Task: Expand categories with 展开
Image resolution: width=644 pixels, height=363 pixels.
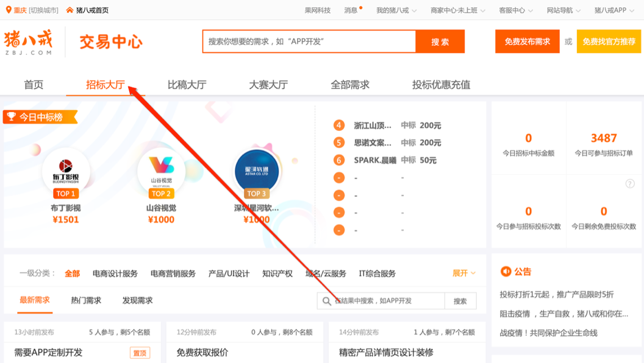Action: [463, 273]
